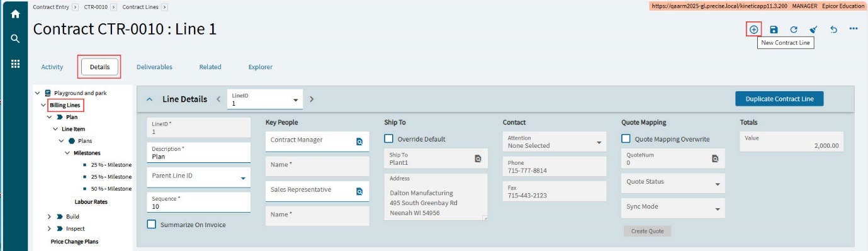This screenshot has height=251, width=868.
Task: Refresh the contract line
Action: 794,29
